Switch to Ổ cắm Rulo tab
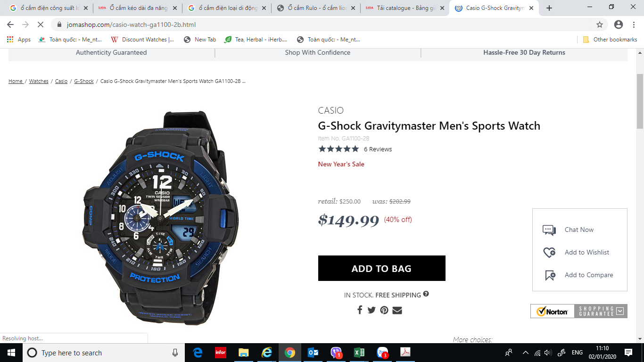This screenshot has height=362, width=644. [316, 8]
